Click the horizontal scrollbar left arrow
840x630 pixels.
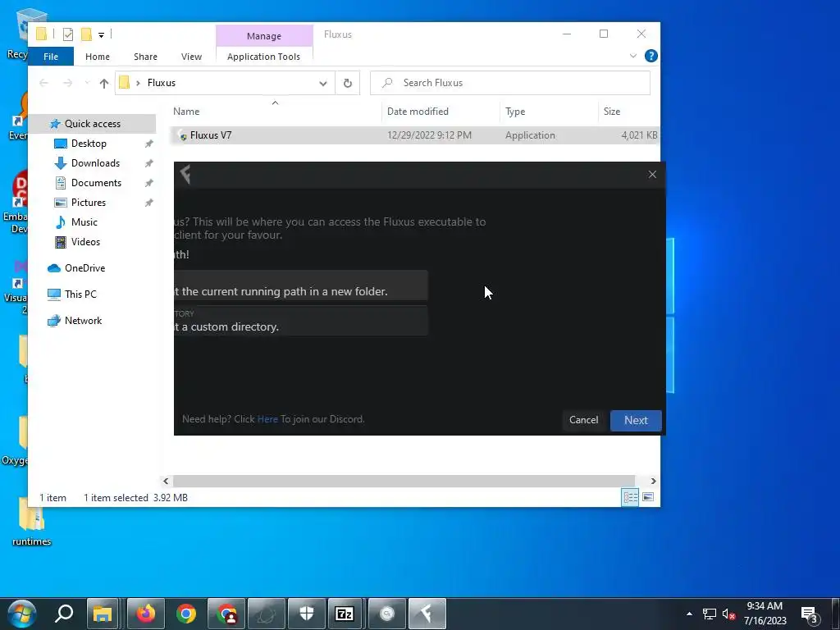(166, 481)
